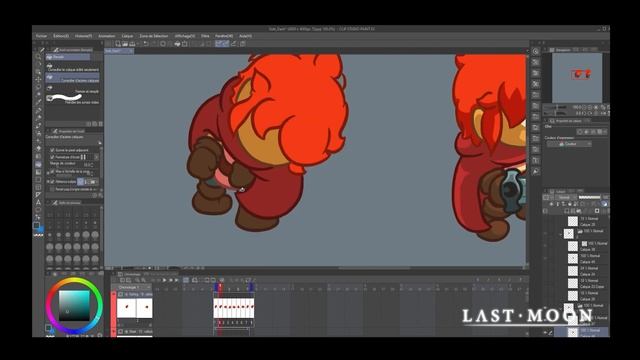The image size is (640, 360).
Task: Click the main drawing color swatch
Action: pyautogui.click(x=36, y=225)
